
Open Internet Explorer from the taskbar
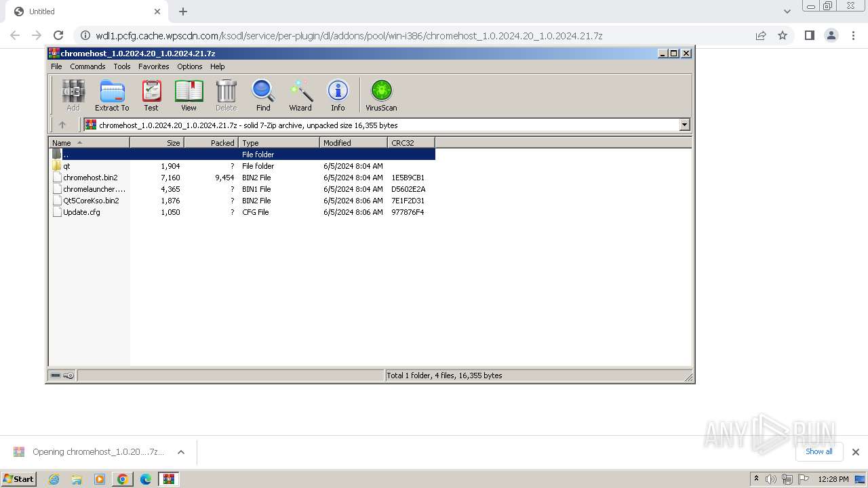coord(54,479)
